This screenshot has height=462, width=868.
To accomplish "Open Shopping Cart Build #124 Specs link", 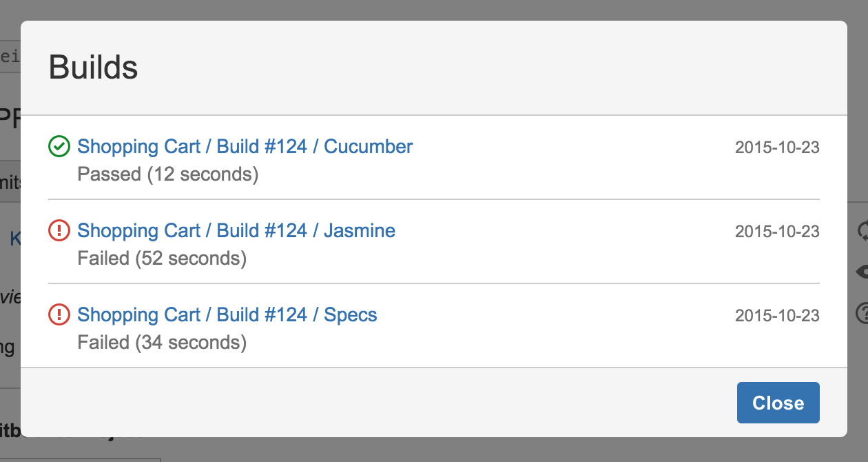I will tap(227, 314).
